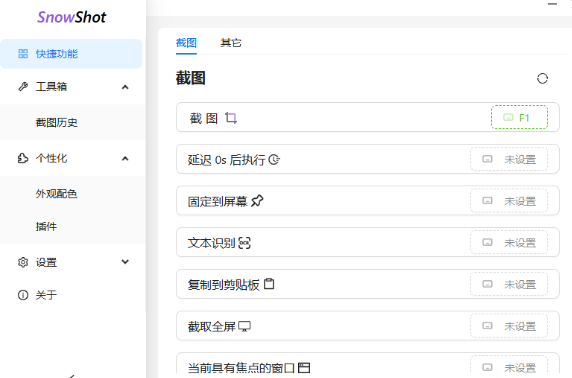Click the clock icon beside 延迟 0s 后执行
Image resolution: width=572 pixels, height=378 pixels.
click(x=274, y=160)
